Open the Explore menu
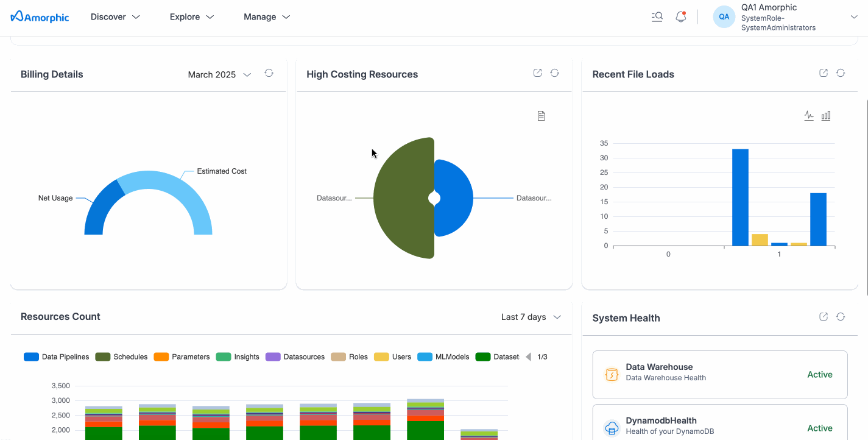868x440 pixels. [x=192, y=17]
